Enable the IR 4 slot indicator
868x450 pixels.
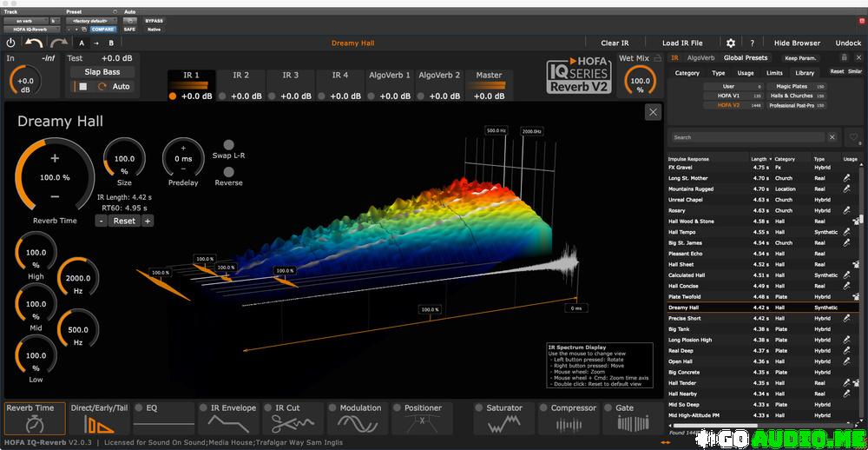click(322, 96)
